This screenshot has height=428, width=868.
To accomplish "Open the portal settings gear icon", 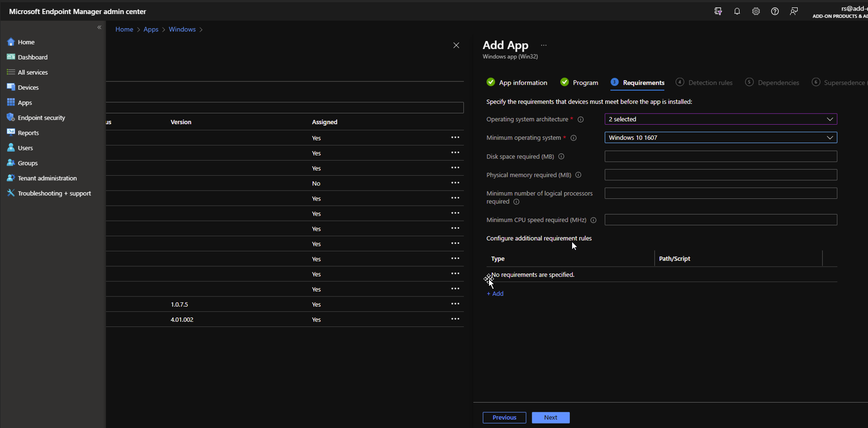I will pyautogui.click(x=756, y=11).
